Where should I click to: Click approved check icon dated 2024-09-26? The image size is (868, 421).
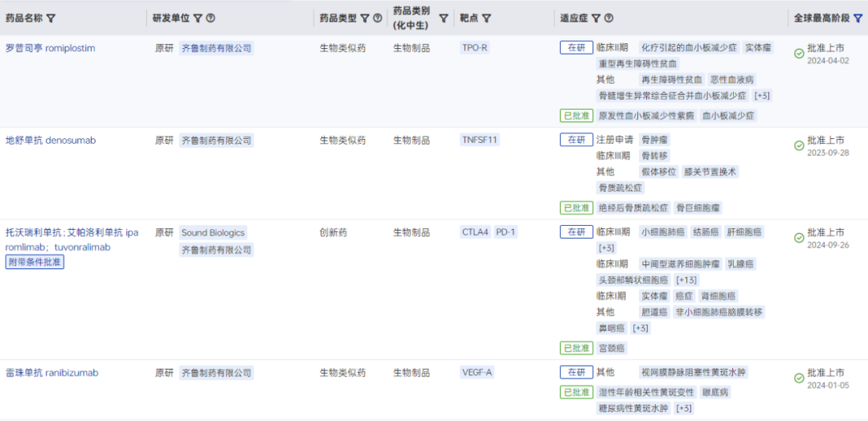799,237
